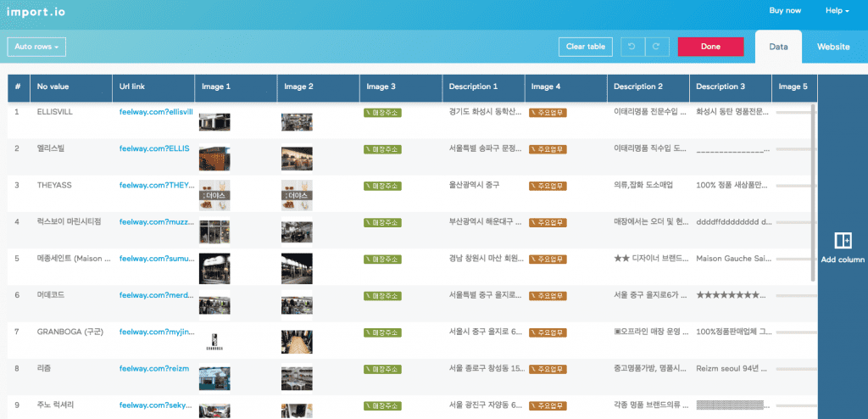Click the green 매장주소 tag in row 8
Screen dimensions: 868x419
(x=382, y=369)
